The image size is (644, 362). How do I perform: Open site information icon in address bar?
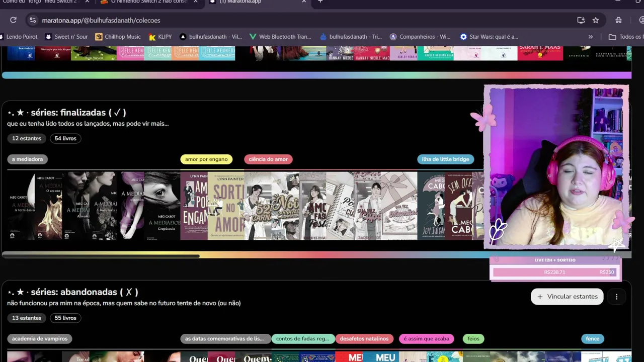pyautogui.click(x=33, y=20)
